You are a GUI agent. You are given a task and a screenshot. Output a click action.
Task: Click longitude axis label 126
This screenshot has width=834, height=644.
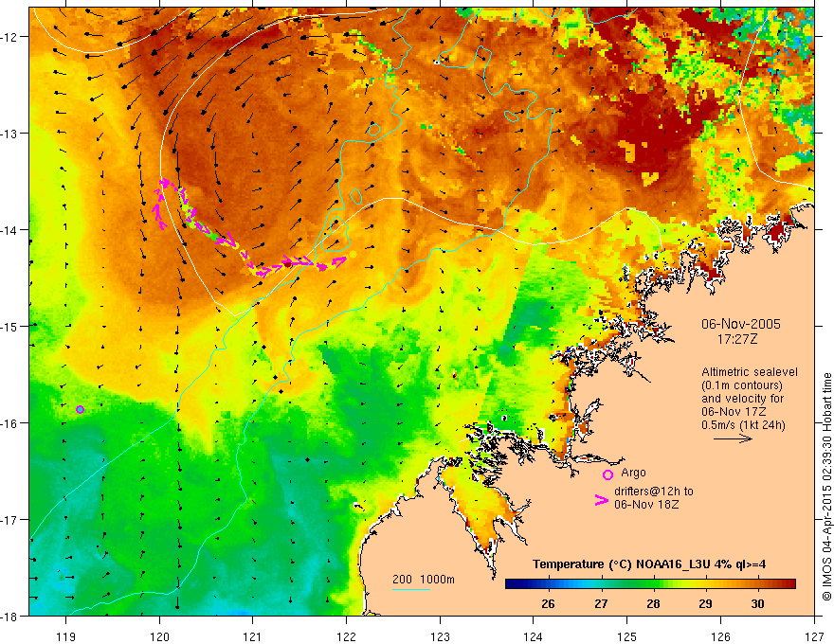click(720, 636)
